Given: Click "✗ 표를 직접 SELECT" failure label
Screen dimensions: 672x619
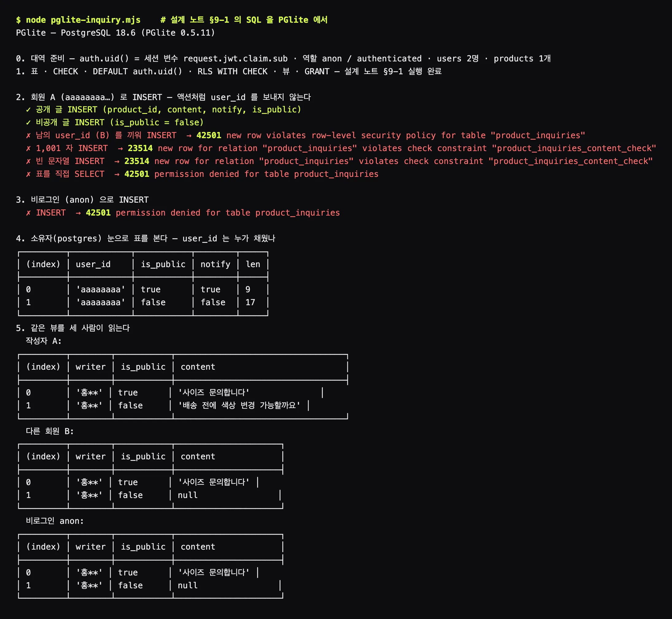Looking at the screenshot, I should [x=65, y=174].
